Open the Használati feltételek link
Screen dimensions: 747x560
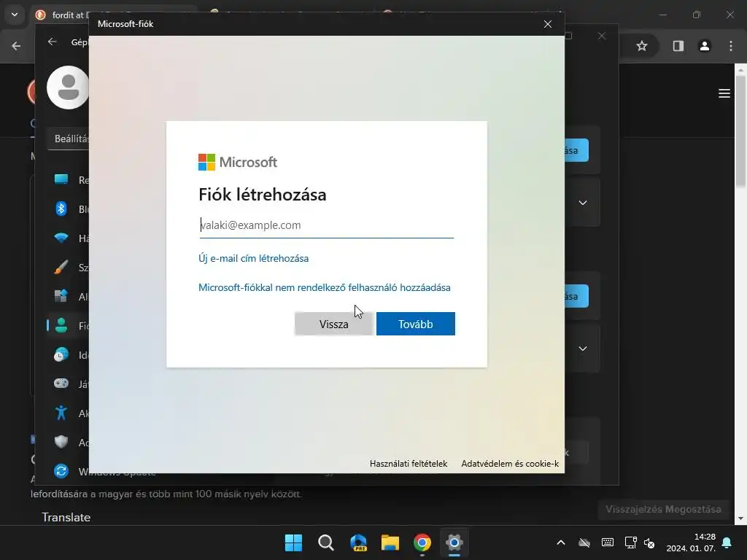[x=409, y=463]
